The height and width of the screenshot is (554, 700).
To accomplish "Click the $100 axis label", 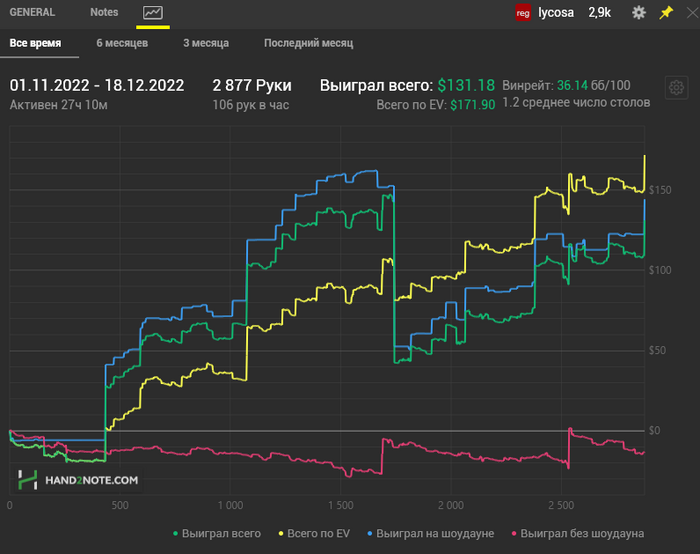I will [x=660, y=270].
